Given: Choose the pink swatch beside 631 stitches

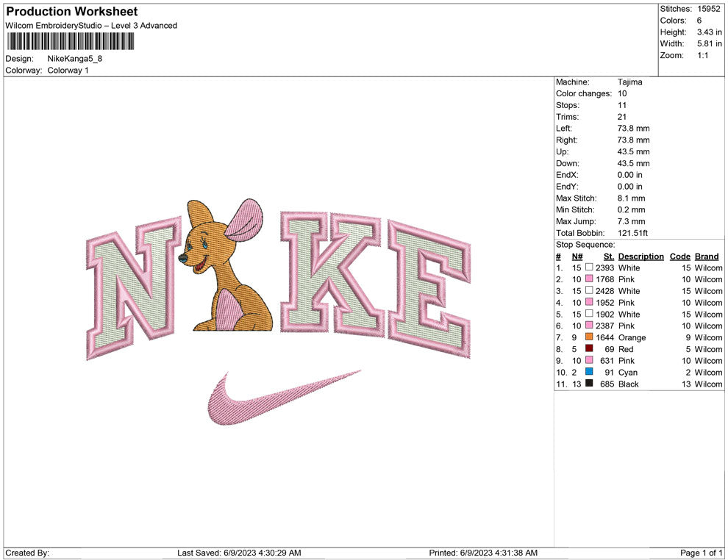Looking at the screenshot, I should pos(589,360).
